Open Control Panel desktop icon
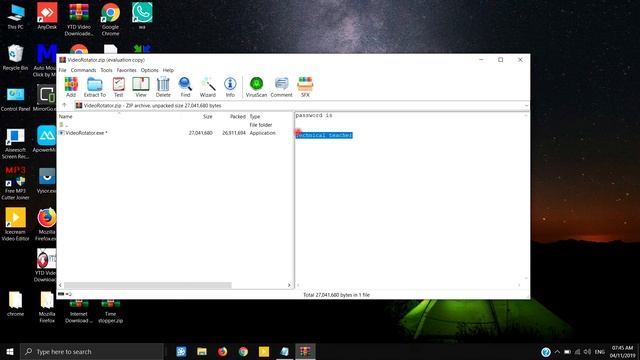The width and height of the screenshot is (640, 360). click(16, 99)
